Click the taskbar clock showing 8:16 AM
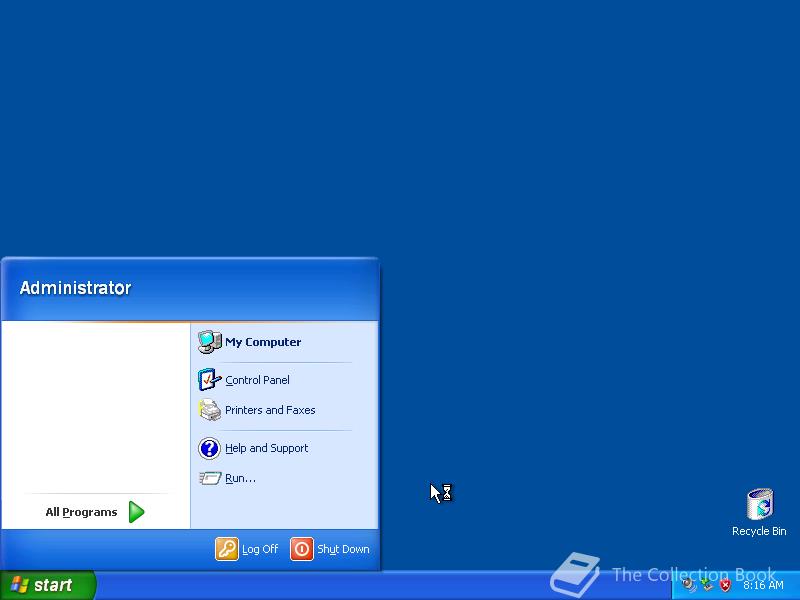 (x=765, y=584)
